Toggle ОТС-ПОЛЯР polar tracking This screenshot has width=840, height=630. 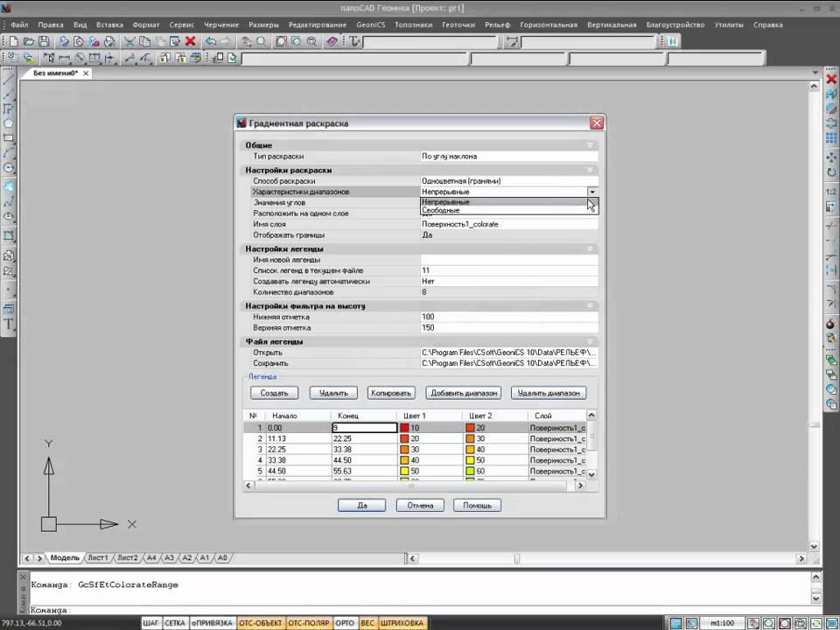(309, 623)
